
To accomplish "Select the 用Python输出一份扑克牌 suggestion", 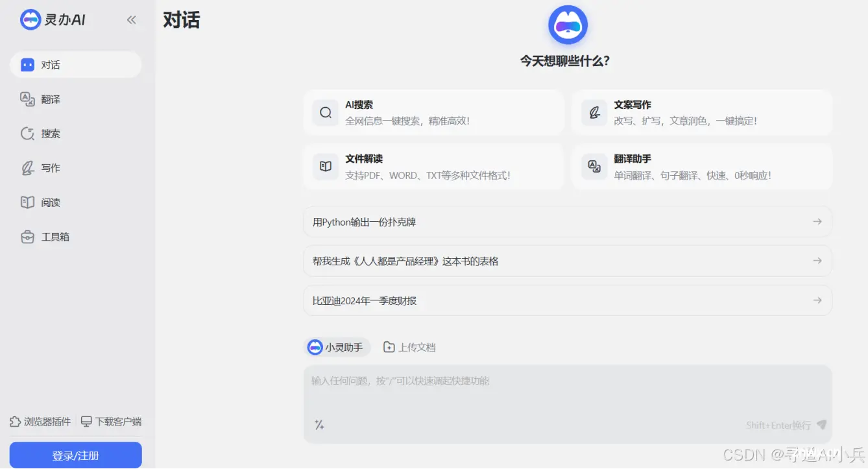I will tap(568, 222).
